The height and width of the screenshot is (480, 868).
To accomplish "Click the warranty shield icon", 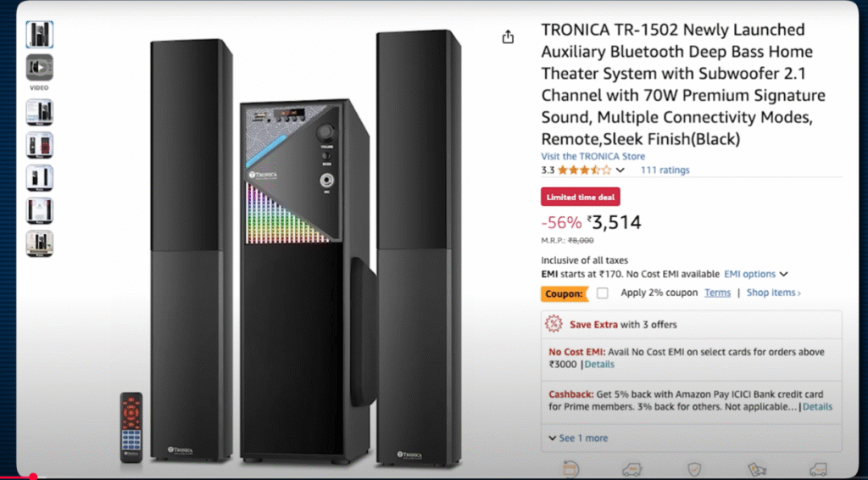I will [694, 469].
